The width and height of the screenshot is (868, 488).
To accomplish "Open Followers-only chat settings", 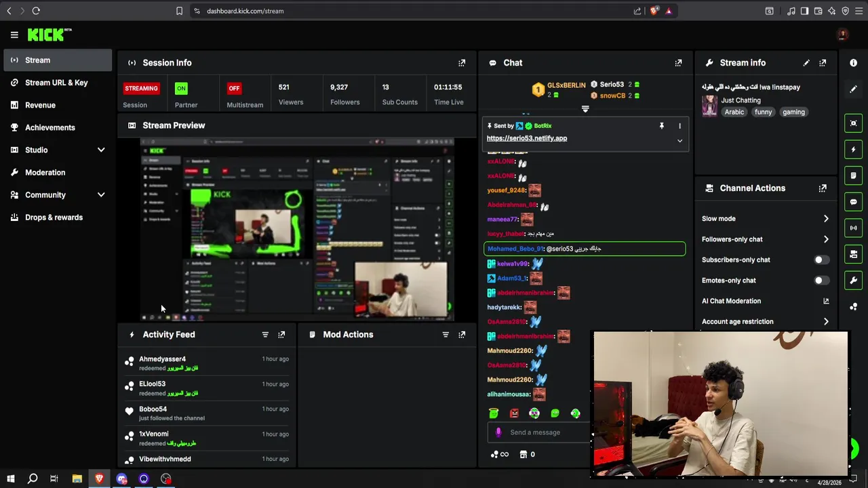I will 766,239.
